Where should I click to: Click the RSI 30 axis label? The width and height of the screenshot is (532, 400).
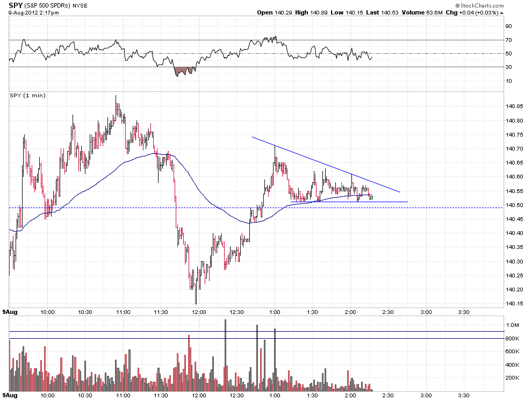tap(508, 67)
